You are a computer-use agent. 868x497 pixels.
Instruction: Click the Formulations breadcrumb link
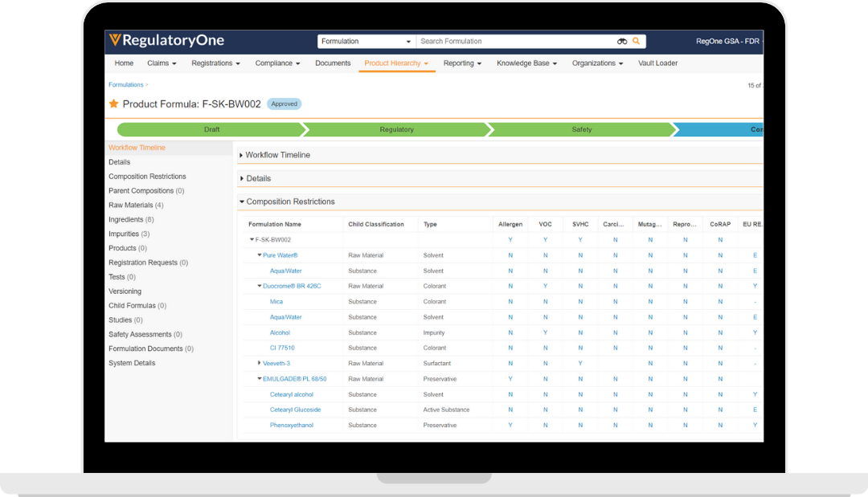(x=125, y=84)
